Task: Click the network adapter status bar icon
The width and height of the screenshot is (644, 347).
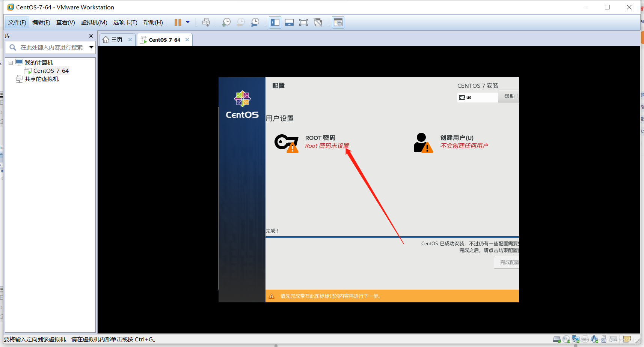Action: [x=575, y=339]
